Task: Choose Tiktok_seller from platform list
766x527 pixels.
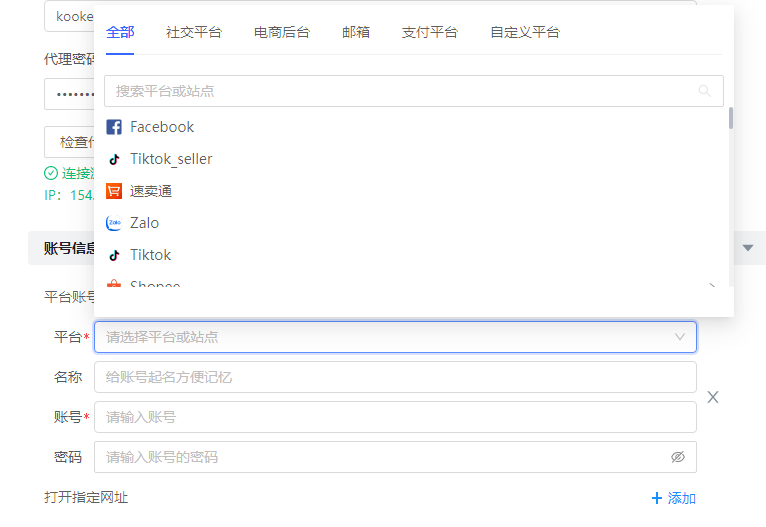Action: 414,159
